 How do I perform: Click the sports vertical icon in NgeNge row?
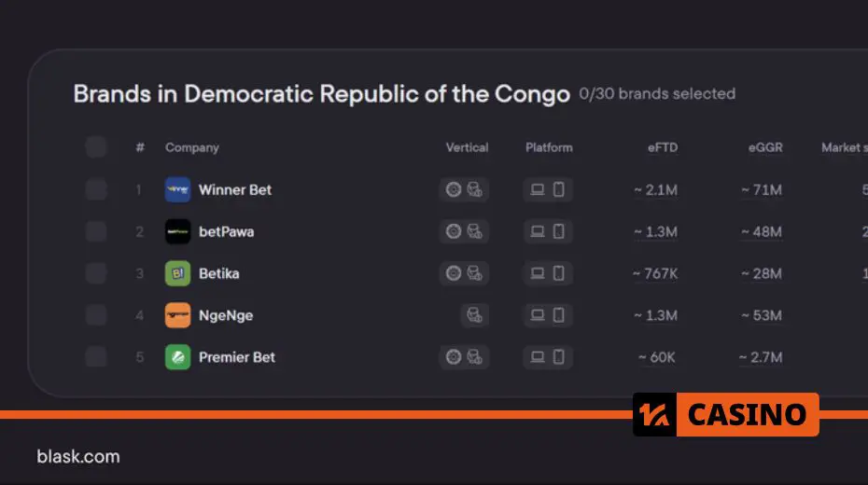pos(474,315)
